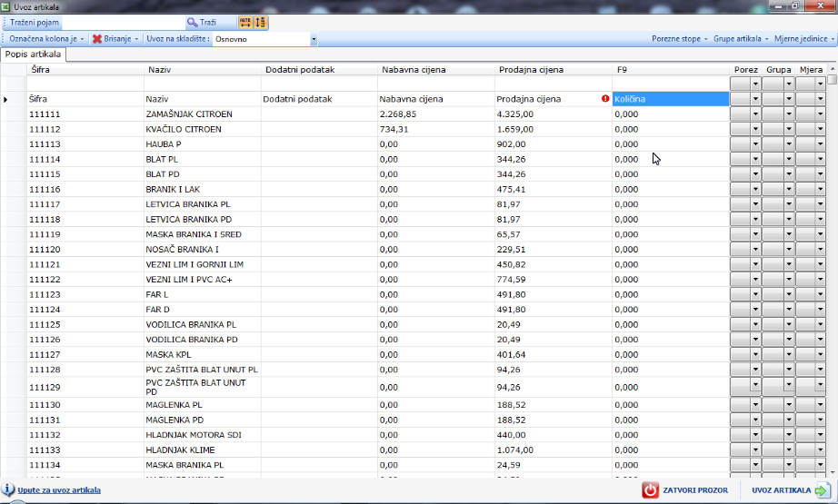This screenshot has height=504, width=838.
Task: Open Upute za uvoz artikala link
Action: [59, 490]
